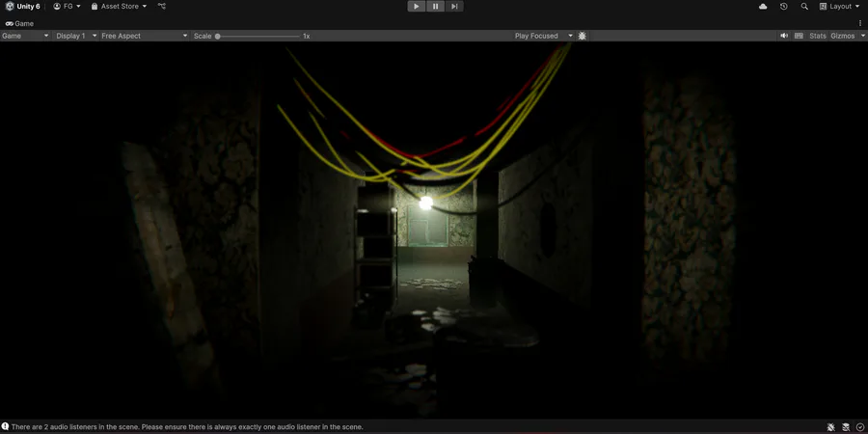Image resolution: width=868 pixels, height=434 pixels.
Task: Open the Display 1 dropdown
Action: coord(76,36)
